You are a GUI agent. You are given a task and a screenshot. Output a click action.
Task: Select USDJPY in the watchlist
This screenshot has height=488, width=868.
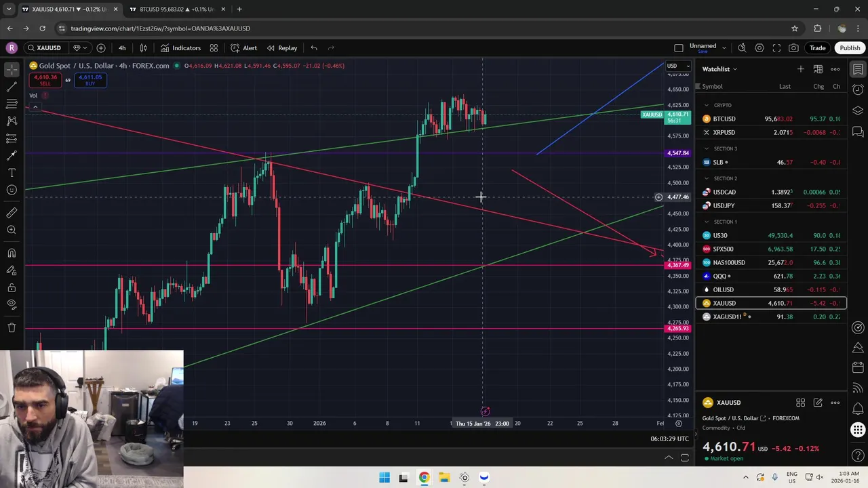[x=771, y=205]
